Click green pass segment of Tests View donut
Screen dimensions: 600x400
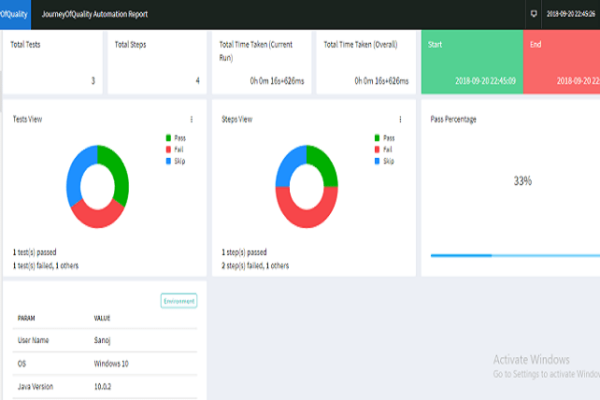point(119,175)
